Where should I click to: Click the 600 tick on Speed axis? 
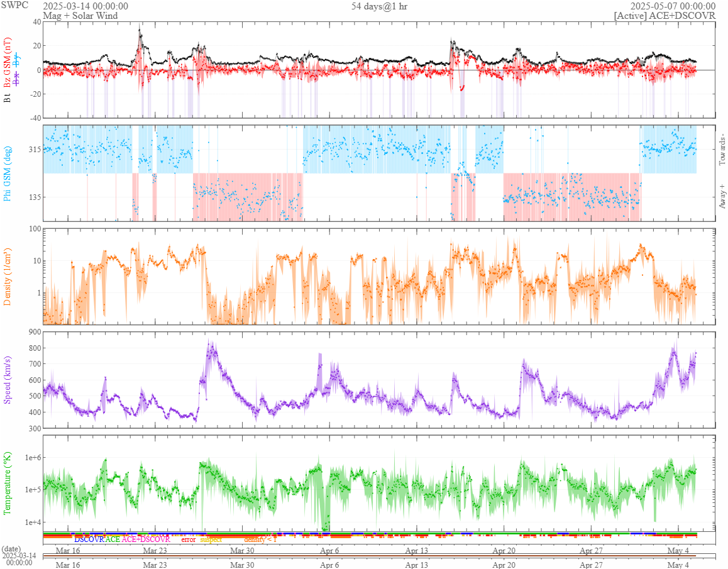pos(35,380)
